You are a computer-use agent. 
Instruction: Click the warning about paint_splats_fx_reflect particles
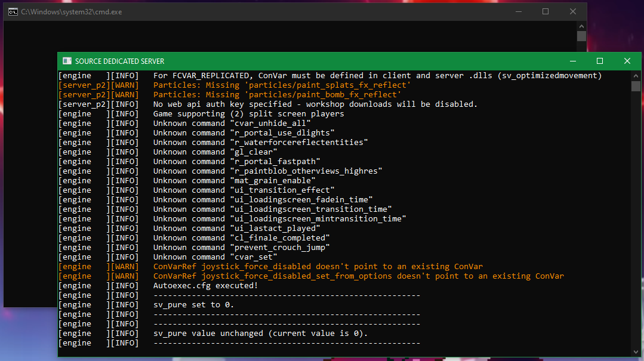pos(235,85)
